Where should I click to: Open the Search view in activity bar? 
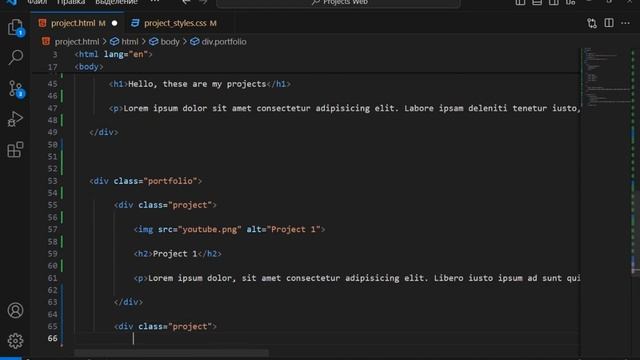click(x=16, y=57)
